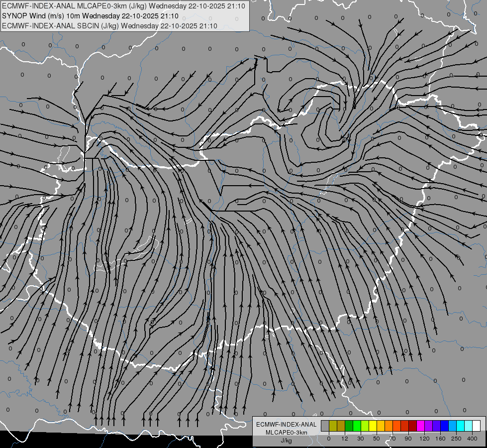Click the legend tick value 90

coord(408,439)
